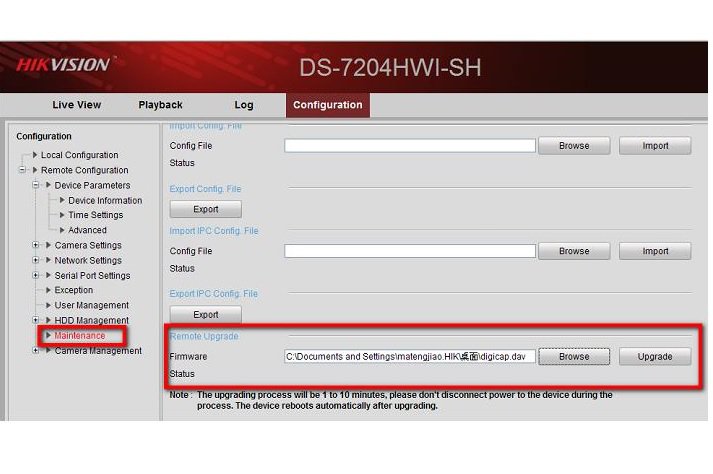
Task: Browse for an IPC config file
Action: tap(574, 251)
